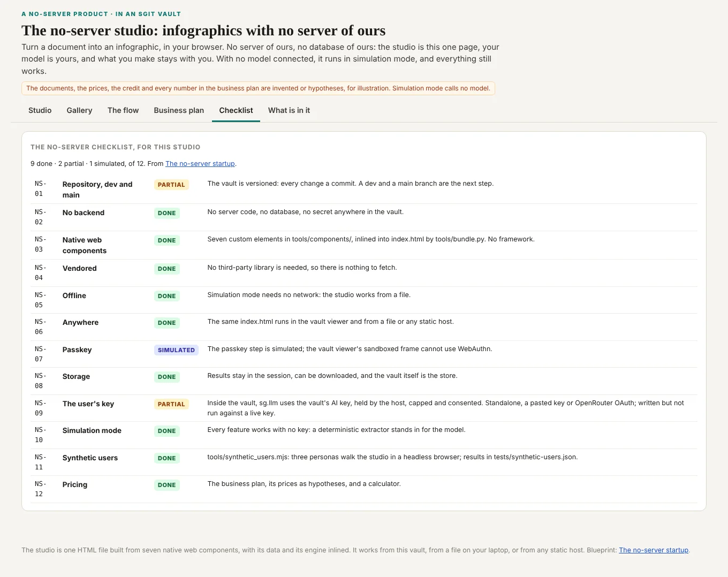Click the NS-07 identifier

[x=41, y=354]
